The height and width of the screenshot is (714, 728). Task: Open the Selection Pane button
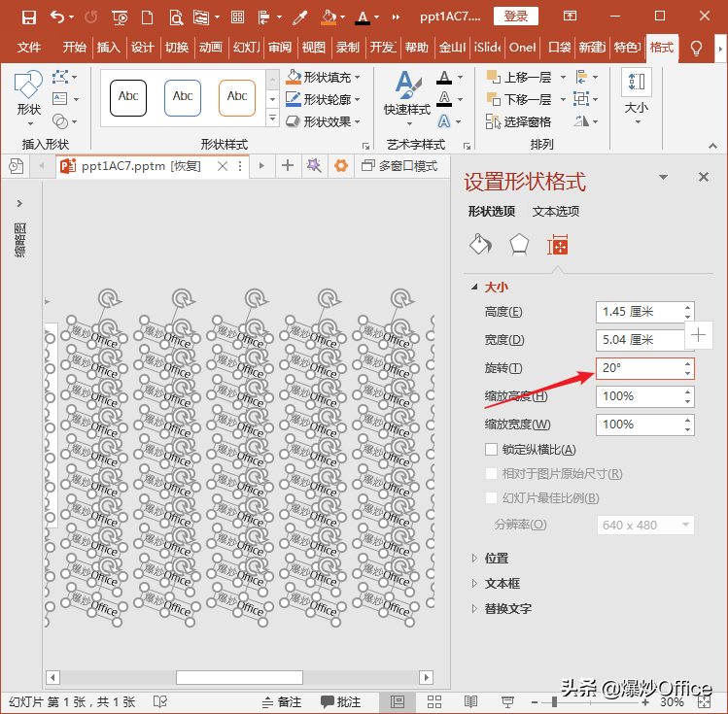point(518,121)
